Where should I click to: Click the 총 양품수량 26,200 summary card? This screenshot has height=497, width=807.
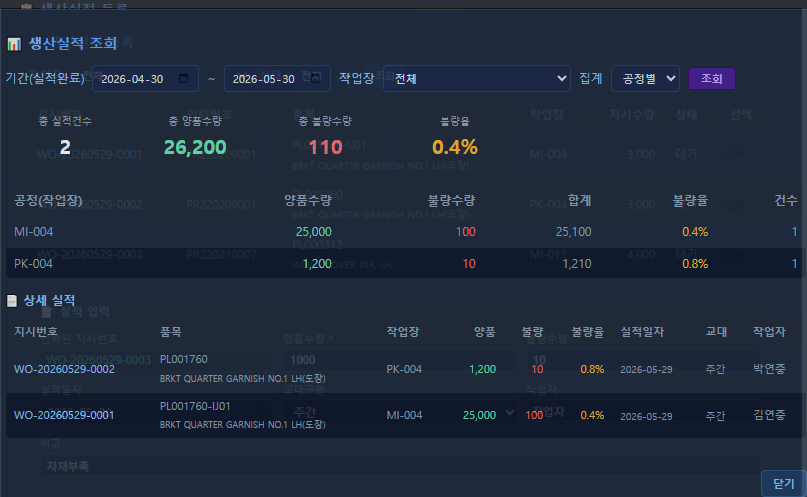tap(195, 136)
